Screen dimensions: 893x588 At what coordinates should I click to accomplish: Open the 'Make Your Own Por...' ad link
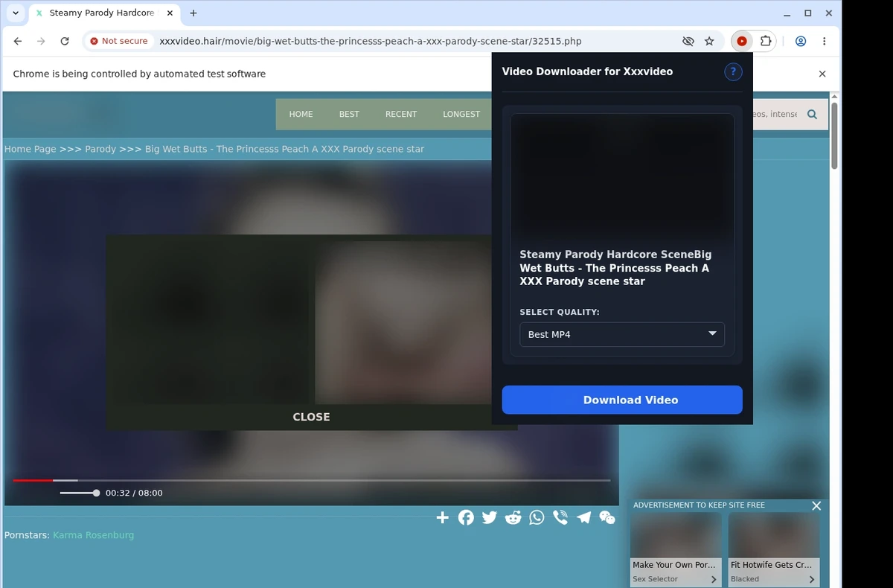pos(674,565)
